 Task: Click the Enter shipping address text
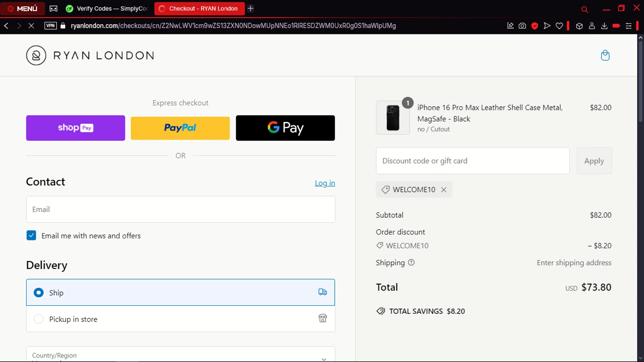[x=574, y=263]
